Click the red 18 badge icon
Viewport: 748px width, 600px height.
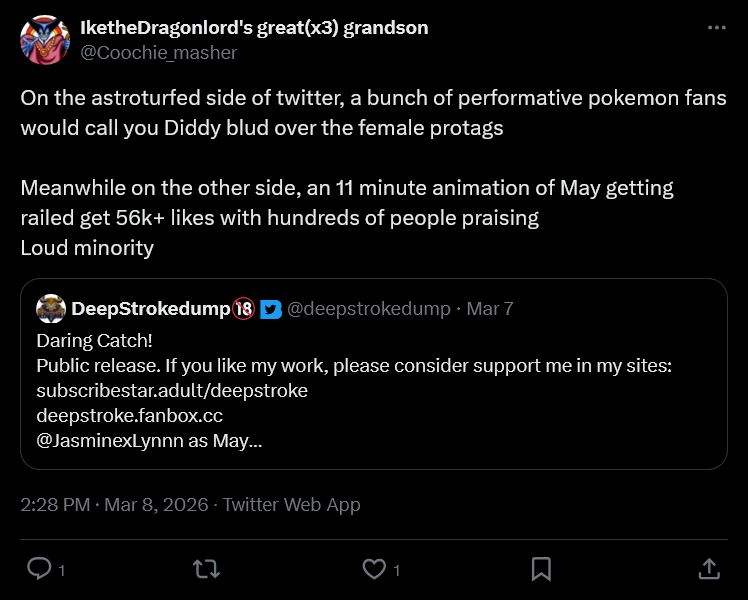tap(244, 309)
